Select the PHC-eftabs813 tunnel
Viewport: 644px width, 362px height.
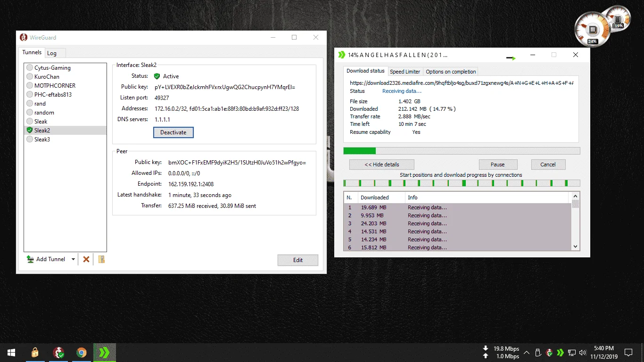pos(65,95)
